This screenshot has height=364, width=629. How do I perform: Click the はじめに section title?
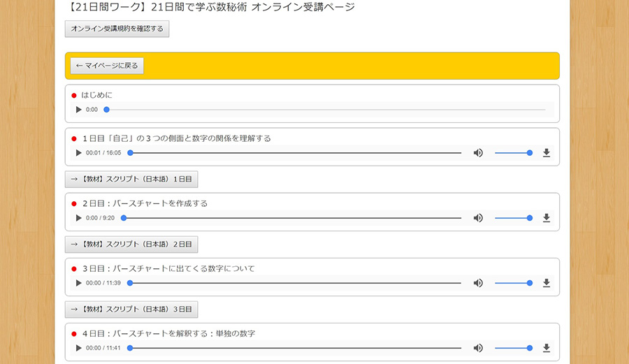coord(96,95)
